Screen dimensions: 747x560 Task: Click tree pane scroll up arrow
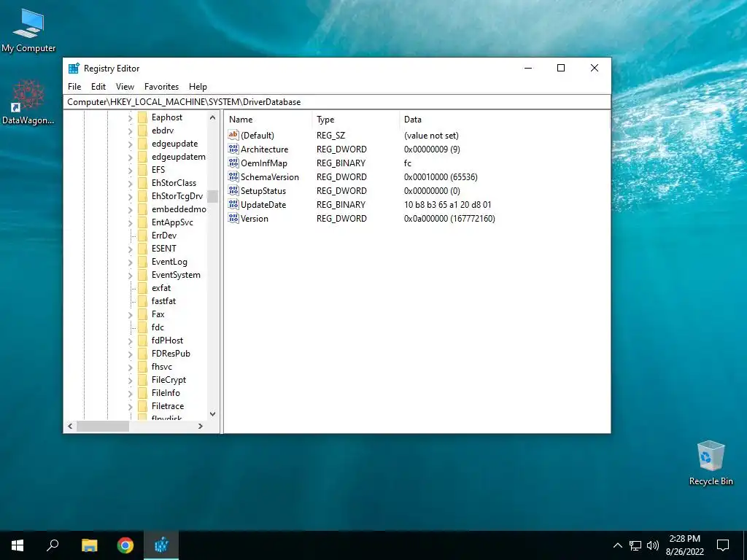[212, 117]
